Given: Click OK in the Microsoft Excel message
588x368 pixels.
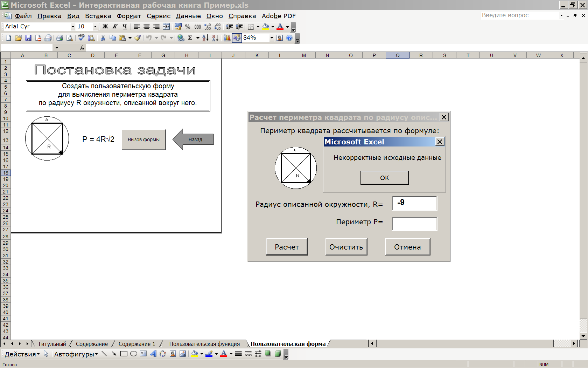Looking at the screenshot, I should point(384,178).
